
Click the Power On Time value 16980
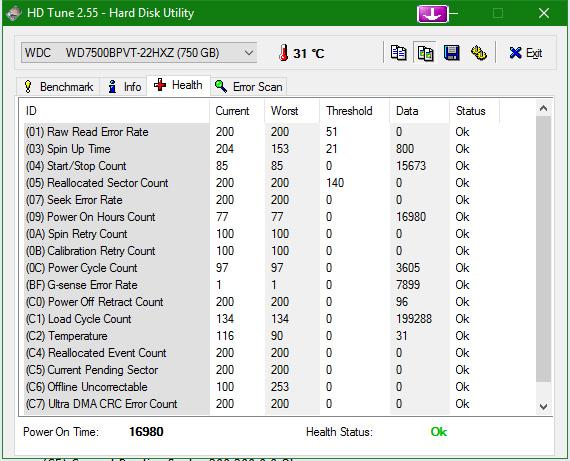pos(146,432)
